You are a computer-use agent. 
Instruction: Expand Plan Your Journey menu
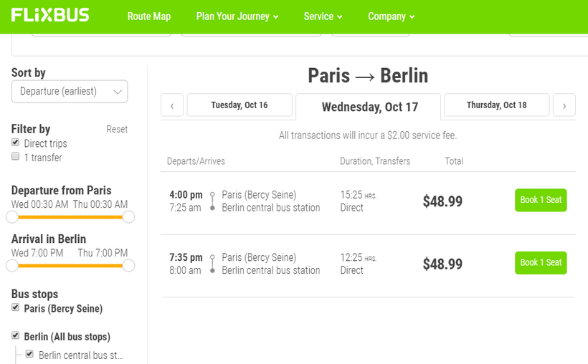(x=237, y=16)
